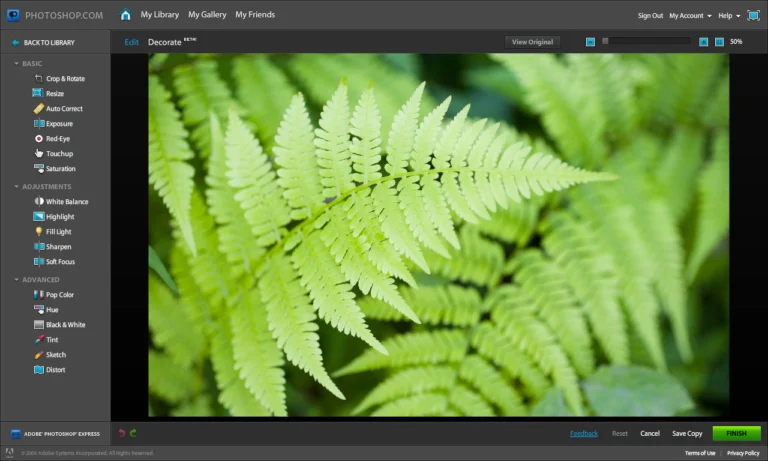Open the Exposure tool icon
Viewport: 768px width, 461px height.
point(39,123)
